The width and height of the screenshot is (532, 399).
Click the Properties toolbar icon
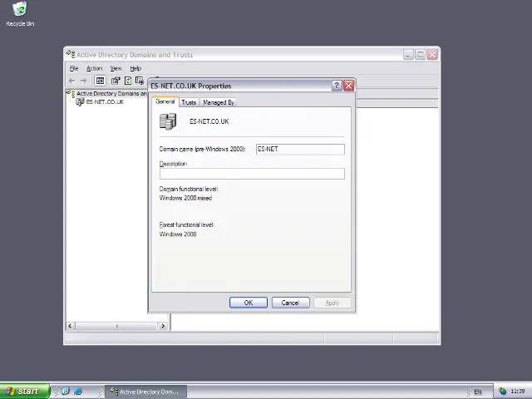pyautogui.click(x=116, y=81)
